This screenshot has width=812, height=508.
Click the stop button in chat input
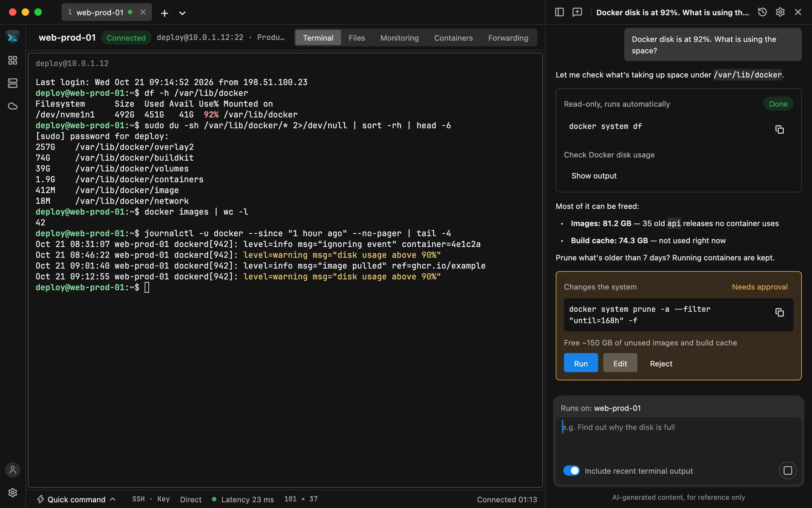tap(788, 470)
